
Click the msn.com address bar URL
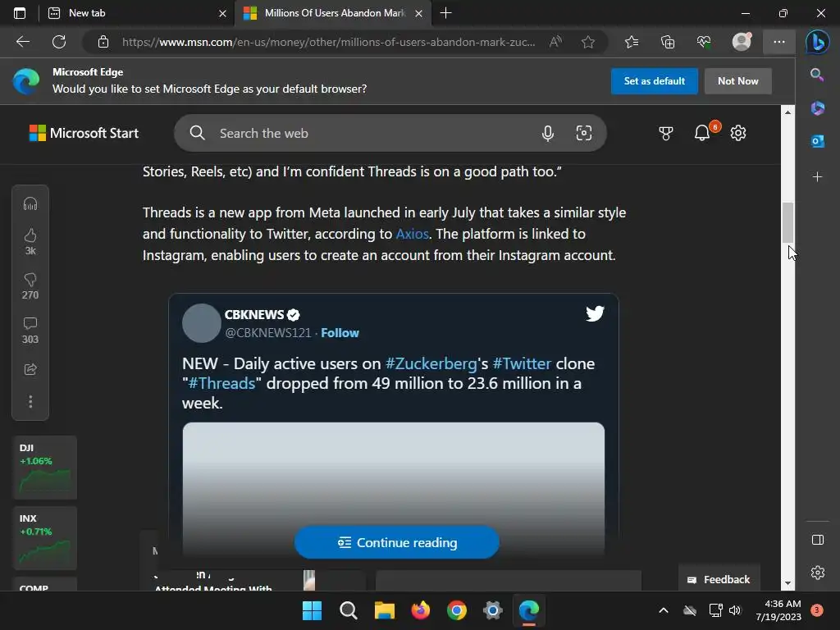pyautogui.click(x=328, y=42)
